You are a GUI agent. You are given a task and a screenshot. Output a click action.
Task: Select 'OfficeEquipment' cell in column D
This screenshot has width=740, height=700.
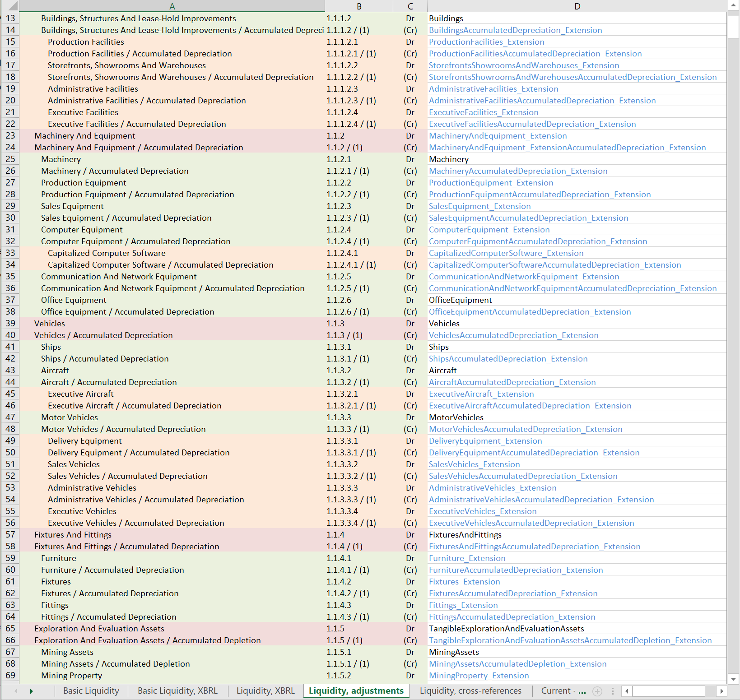(577, 300)
